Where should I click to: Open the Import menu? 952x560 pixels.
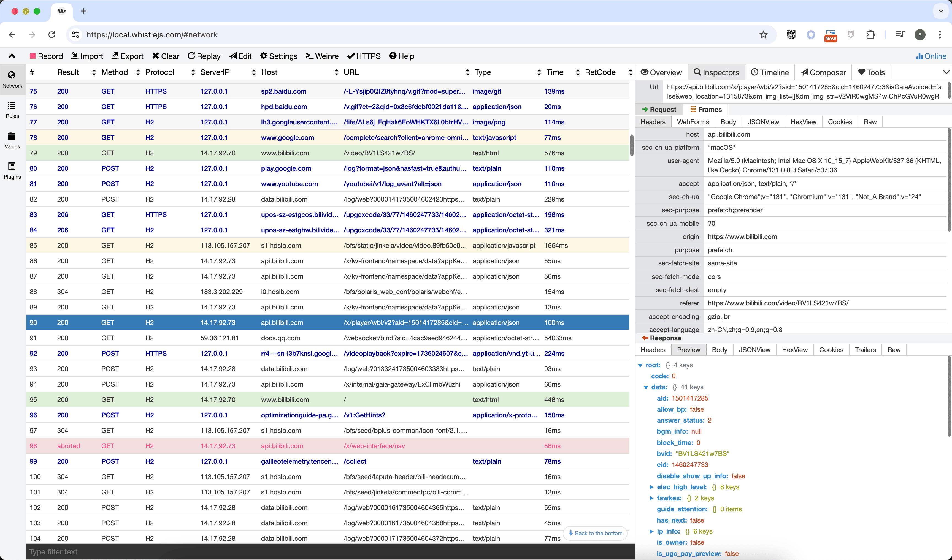point(87,56)
